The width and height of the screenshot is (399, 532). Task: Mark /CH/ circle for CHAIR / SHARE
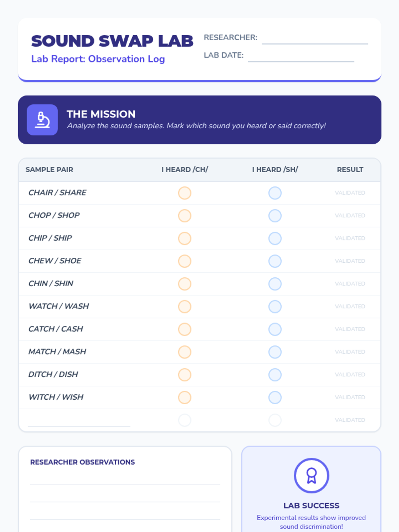[x=185, y=193]
